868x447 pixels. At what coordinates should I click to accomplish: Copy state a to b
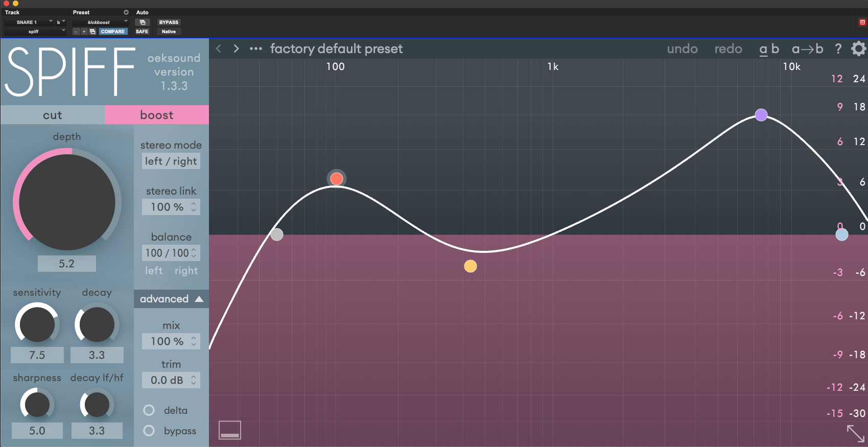click(x=807, y=49)
